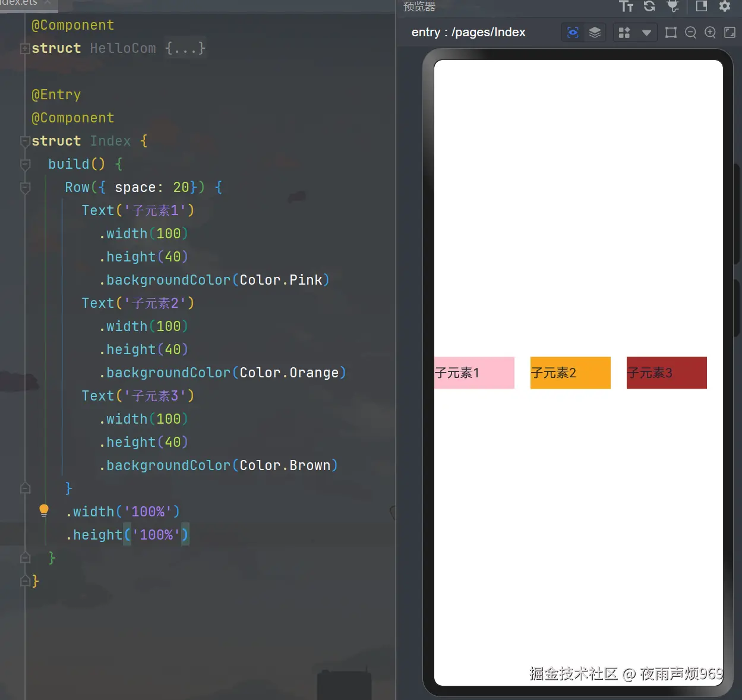
Task: Click Color.Orange in the code
Action: tap(289, 373)
